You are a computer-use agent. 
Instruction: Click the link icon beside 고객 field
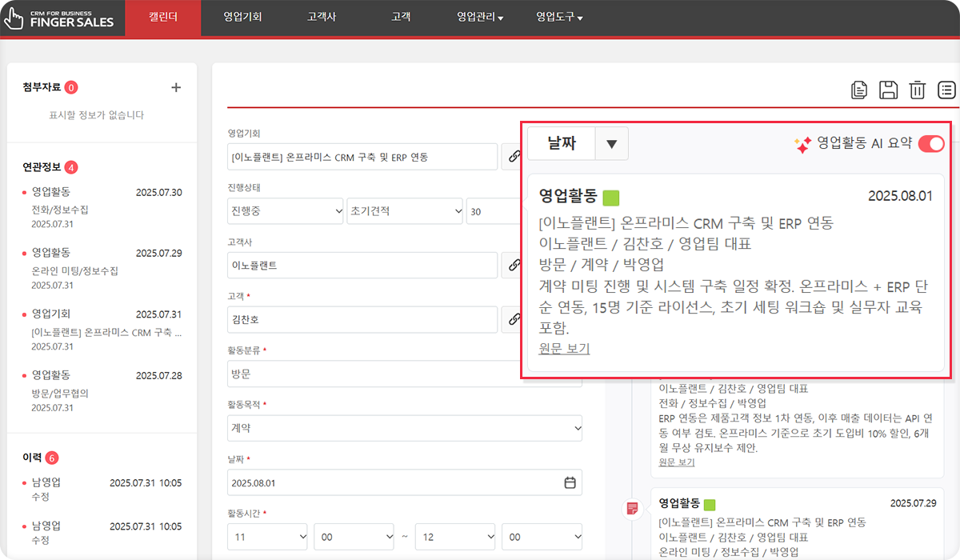pyautogui.click(x=512, y=319)
